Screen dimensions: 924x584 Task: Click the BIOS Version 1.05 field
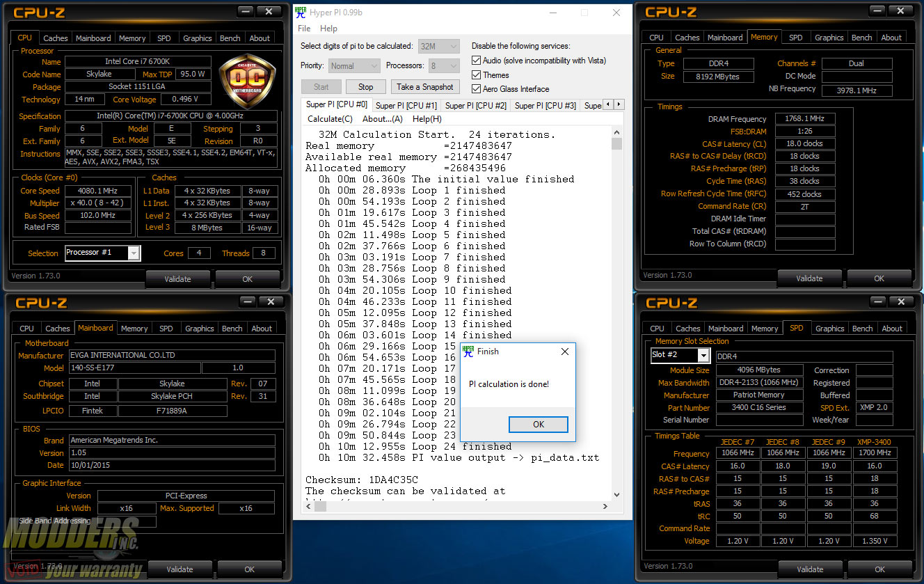pyautogui.click(x=171, y=452)
